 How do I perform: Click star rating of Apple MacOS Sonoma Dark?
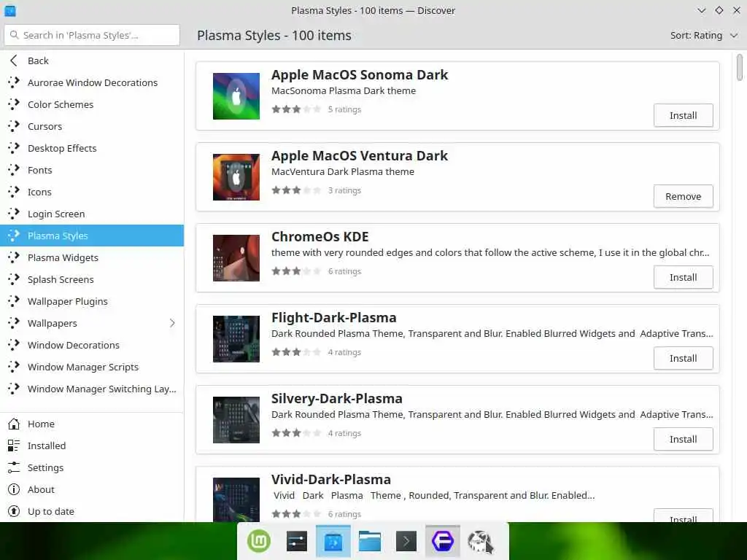click(296, 109)
